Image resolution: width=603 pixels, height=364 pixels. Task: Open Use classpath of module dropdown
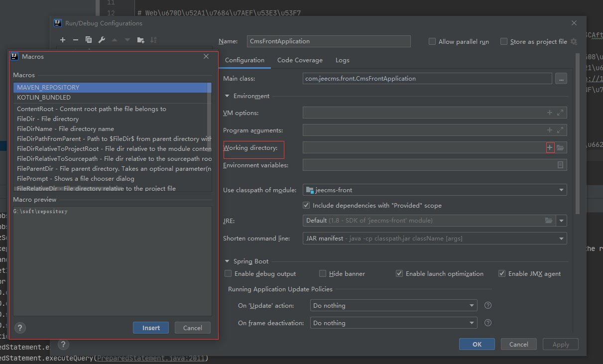pos(562,190)
